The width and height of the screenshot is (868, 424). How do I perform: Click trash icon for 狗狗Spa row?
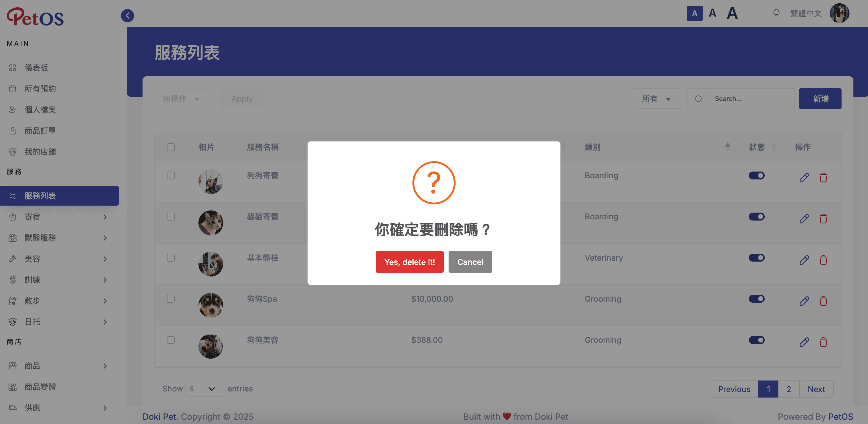[823, 301]
